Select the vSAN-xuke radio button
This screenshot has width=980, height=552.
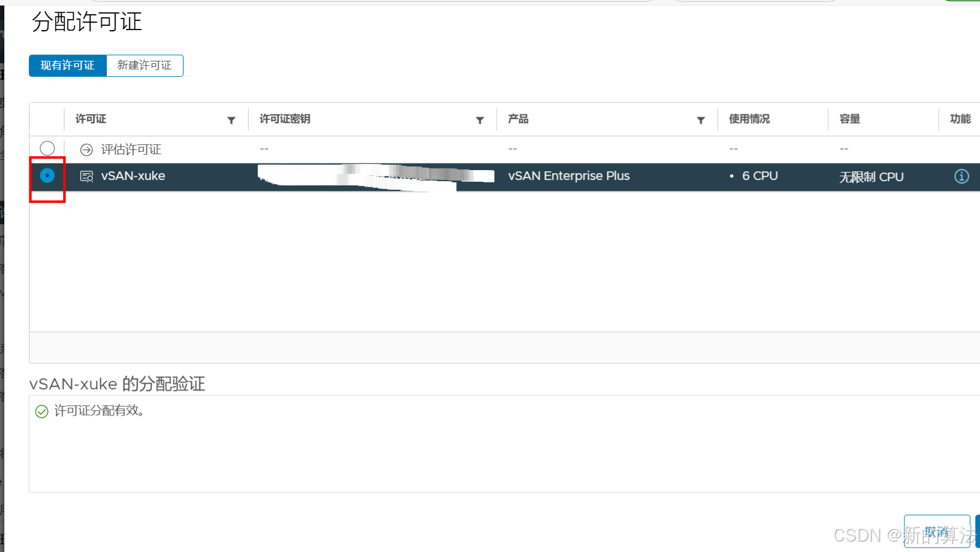[x=47, y=176]
